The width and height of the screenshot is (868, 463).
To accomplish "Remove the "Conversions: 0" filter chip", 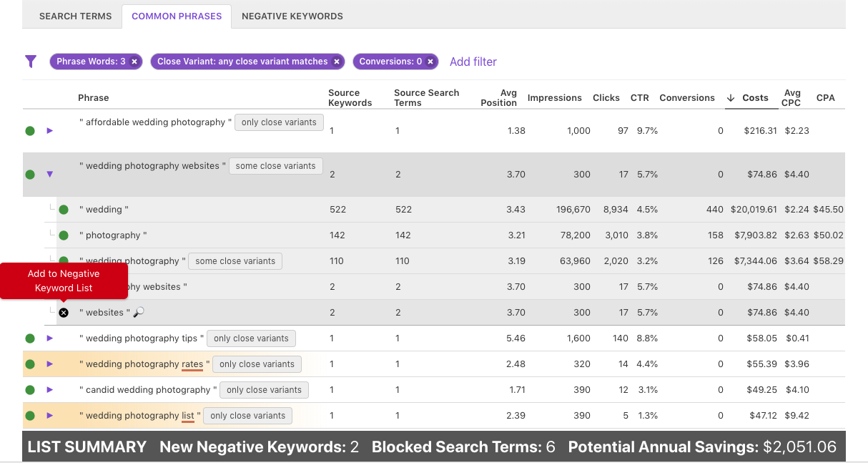I will [430, 62].
